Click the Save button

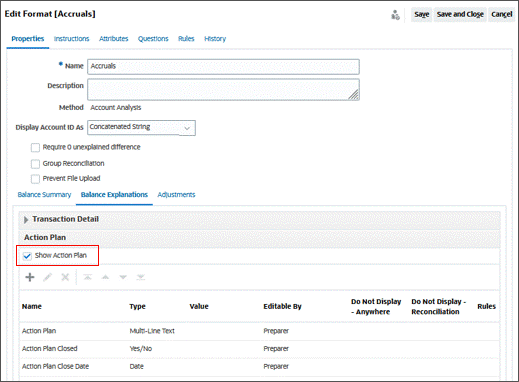tap(421, 14)
